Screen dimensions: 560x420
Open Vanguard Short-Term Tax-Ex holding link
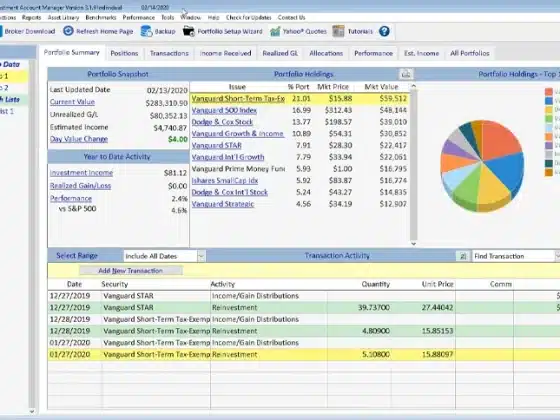238,99
